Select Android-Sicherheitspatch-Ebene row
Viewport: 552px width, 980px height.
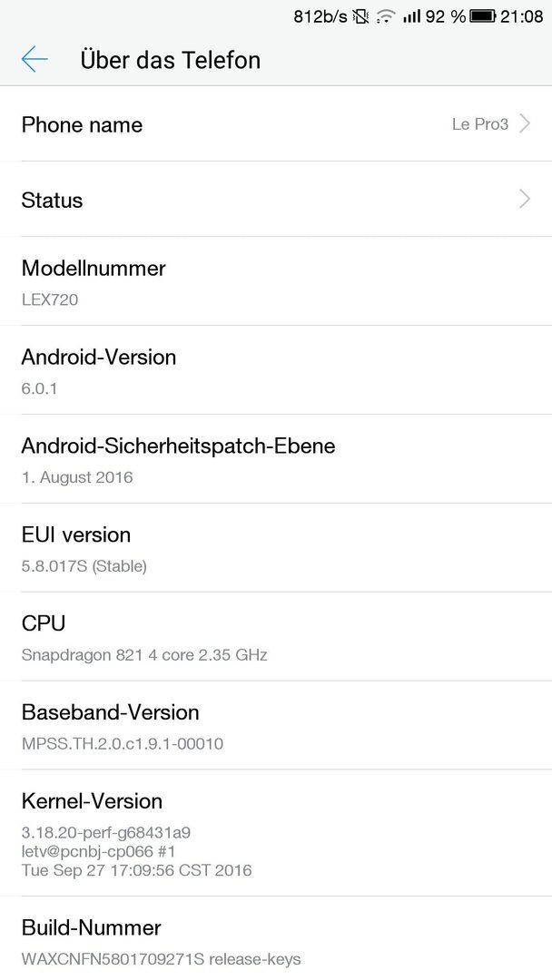tap(276, 459)
